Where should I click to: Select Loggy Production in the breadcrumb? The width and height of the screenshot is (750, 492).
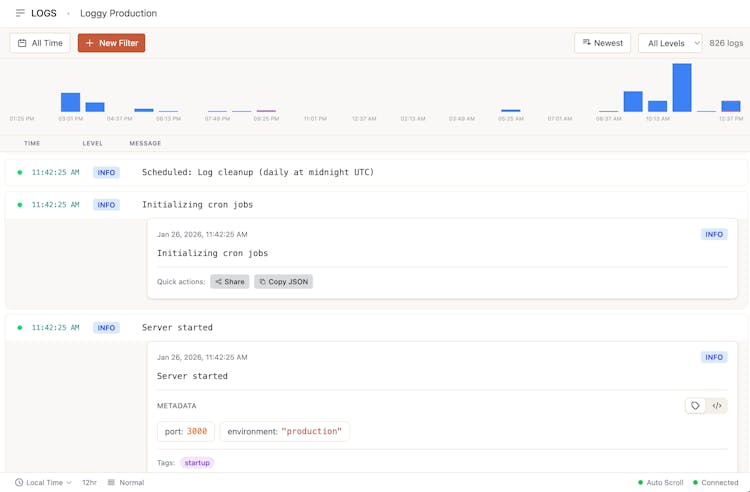point(118,13)
